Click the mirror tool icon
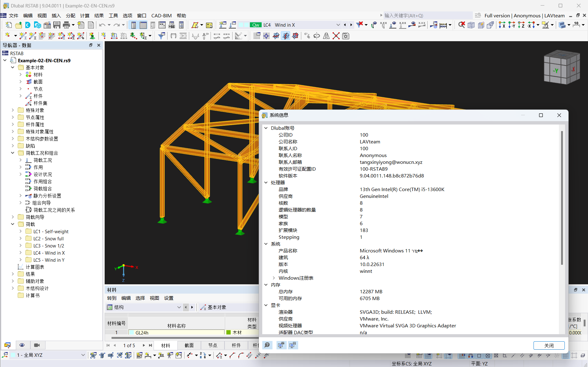588x367 pixels. [326, 36]
